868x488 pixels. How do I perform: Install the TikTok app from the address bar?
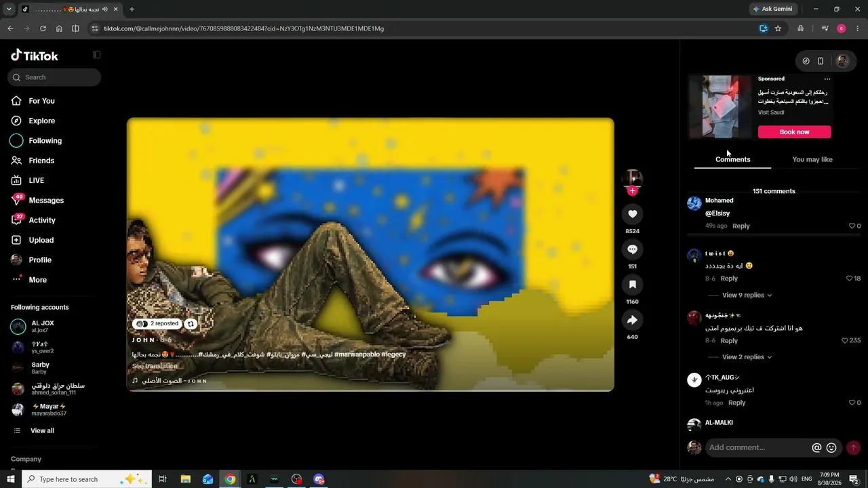pos(763,28)
